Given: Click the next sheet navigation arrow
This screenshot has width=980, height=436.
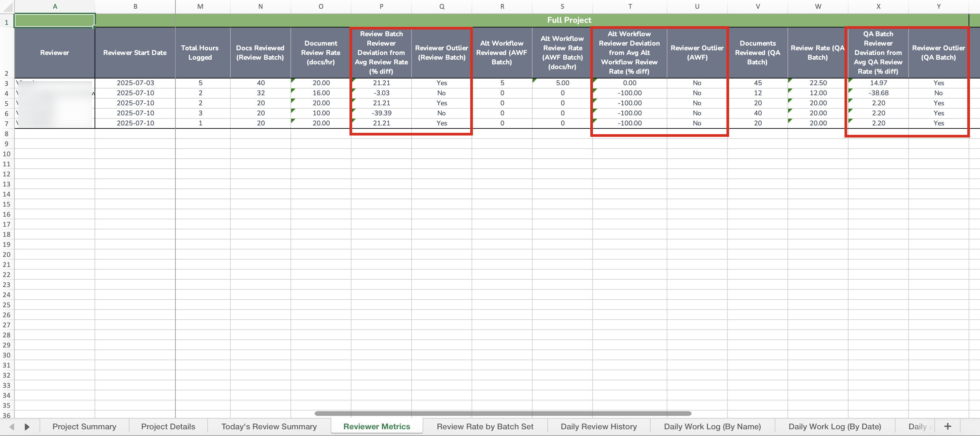Looking at the screenshot, I should pyautogui.click(x=27, y=427).
